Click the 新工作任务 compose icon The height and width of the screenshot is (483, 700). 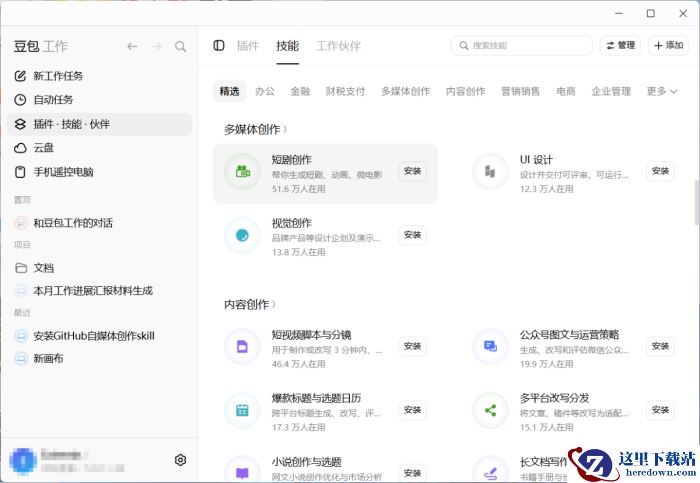[x=20, y=76]
